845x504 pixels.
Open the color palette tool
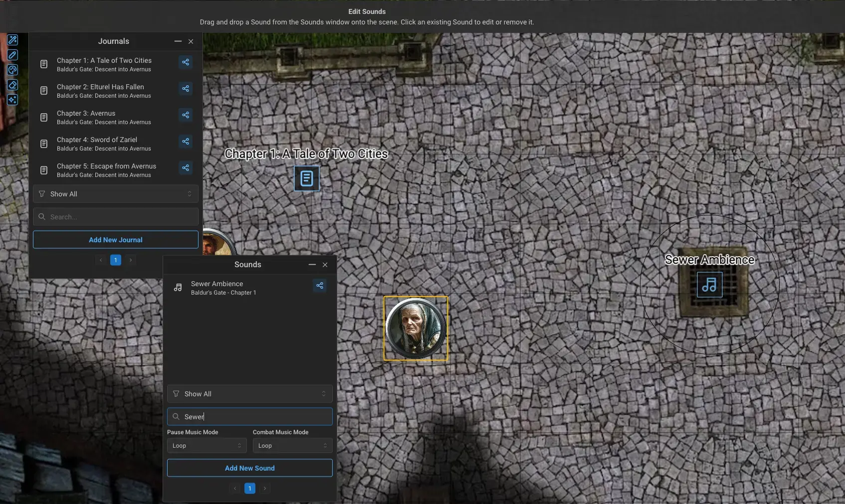[x=12, y=70]
